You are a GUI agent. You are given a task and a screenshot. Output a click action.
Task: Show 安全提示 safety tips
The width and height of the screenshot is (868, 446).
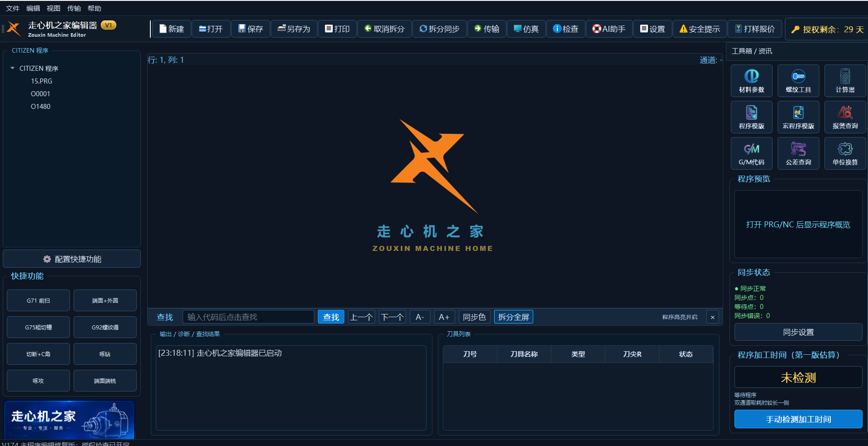[700, 29]
